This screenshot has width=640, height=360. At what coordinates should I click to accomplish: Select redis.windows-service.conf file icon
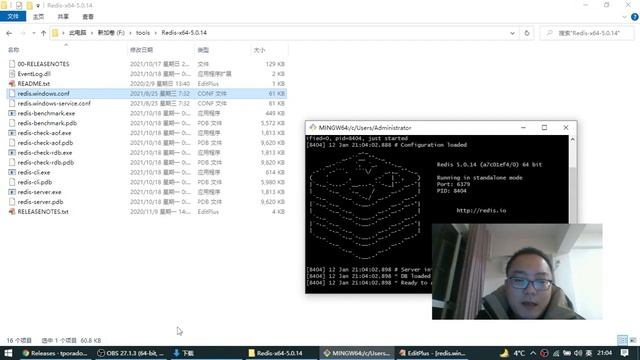pyautogui.click(x=12, y=103)
